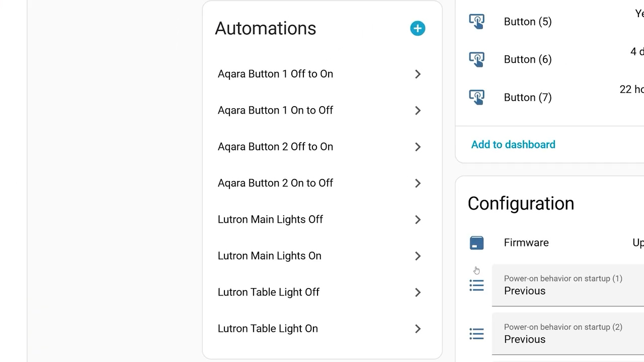
Task: Open Aqara Button 2 Off to On automation
Action: pos(275,147)
